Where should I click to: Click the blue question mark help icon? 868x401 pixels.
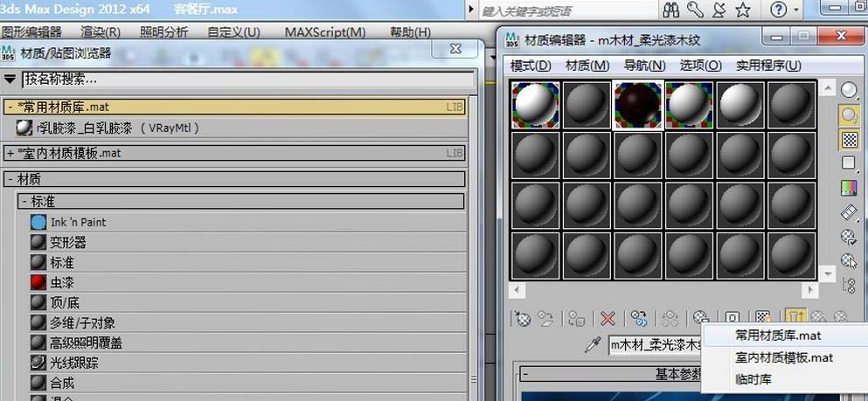(x=778, y=10)
